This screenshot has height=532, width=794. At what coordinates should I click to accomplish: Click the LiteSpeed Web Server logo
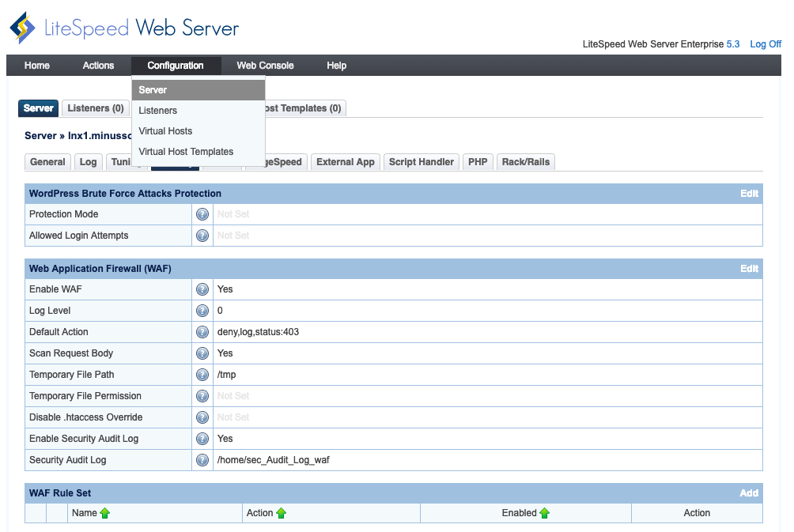124,28
